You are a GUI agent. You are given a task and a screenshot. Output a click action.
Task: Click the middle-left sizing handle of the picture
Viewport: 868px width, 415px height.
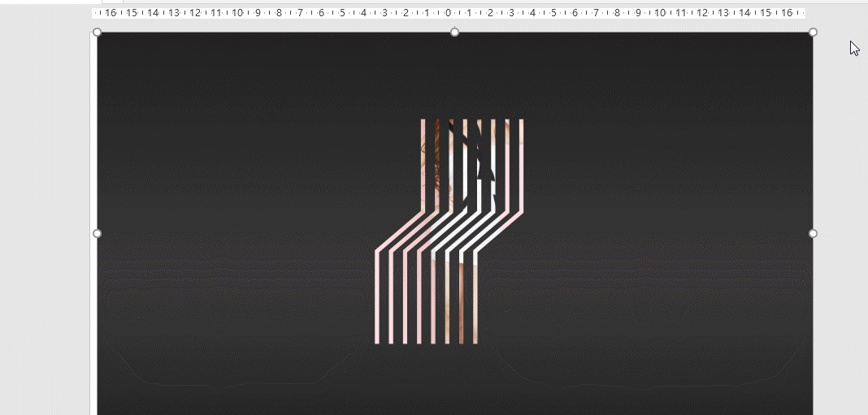click(x=98, y=234)
